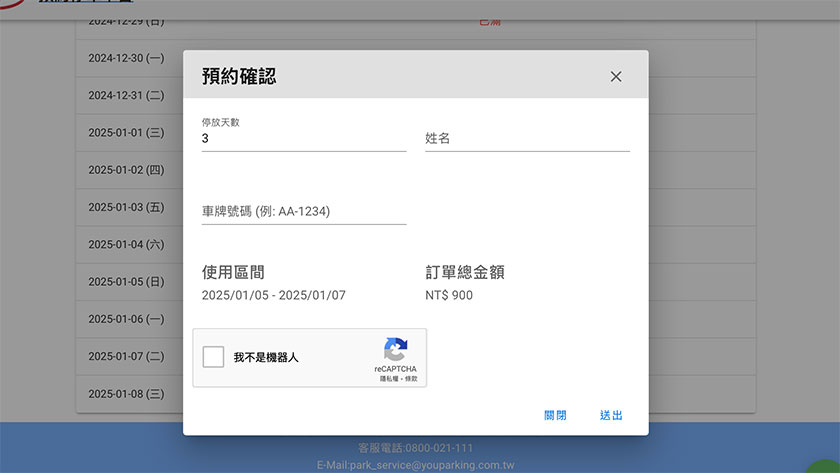Focus the 停放天數 input field
The image size is (840, 473).
[303, 139]
